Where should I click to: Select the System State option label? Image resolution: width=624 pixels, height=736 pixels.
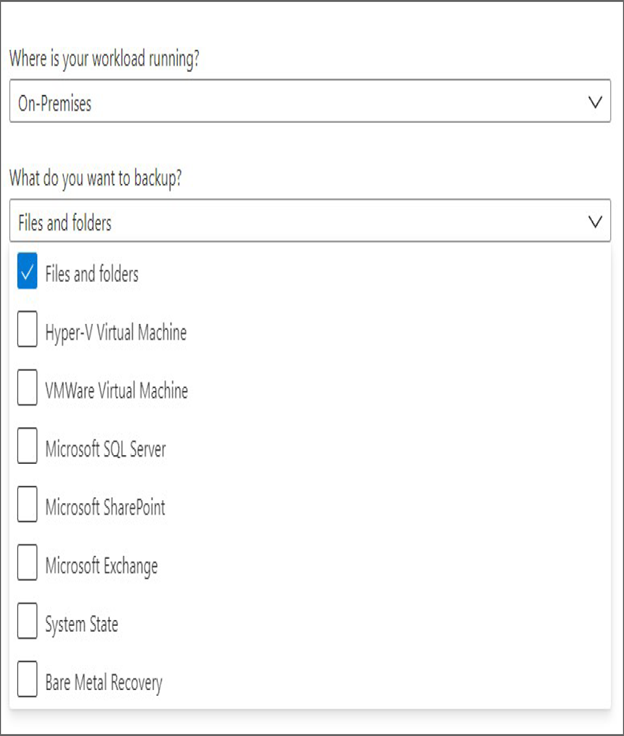(x=82, y=625)
